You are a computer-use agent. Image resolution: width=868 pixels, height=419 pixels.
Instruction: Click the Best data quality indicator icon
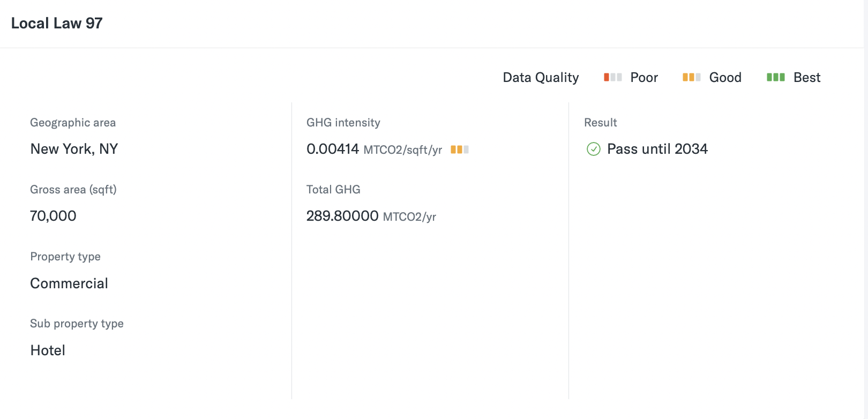(775, 77)
